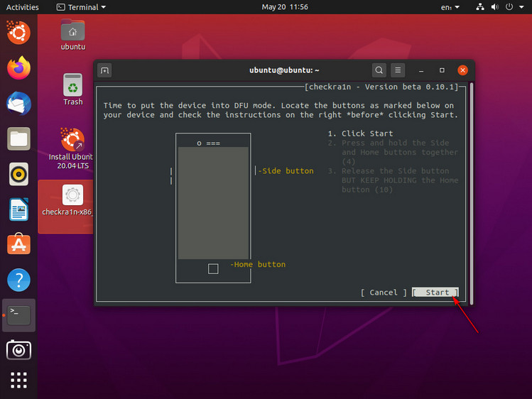Launch Firefox from the dock
This screenshot has height=399, width=532.
[x=19, y=68]
